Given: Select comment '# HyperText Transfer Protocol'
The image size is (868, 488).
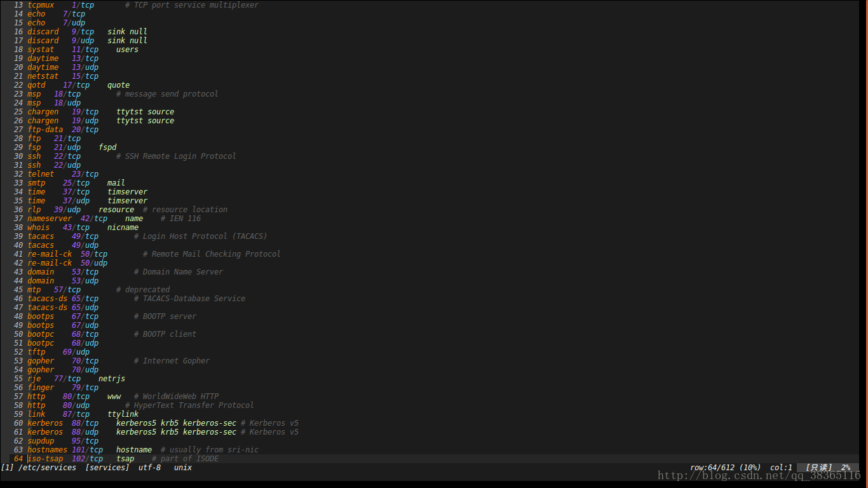Looking at the screenshot, I should (189, 405).
